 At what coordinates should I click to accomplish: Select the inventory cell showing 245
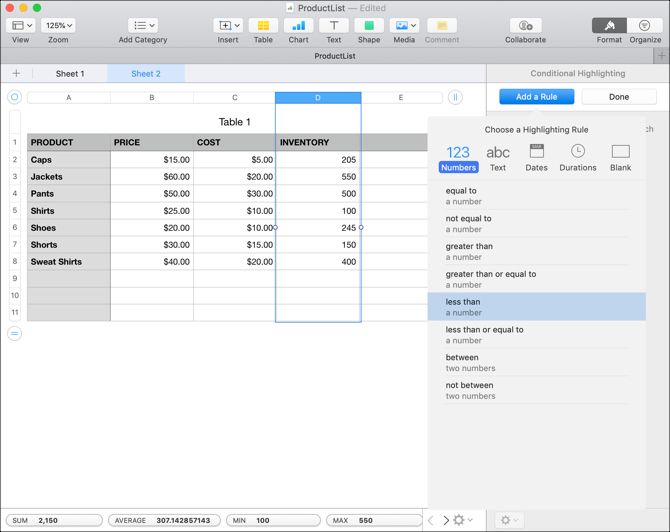pyautogui.click(x=318, y=228)
